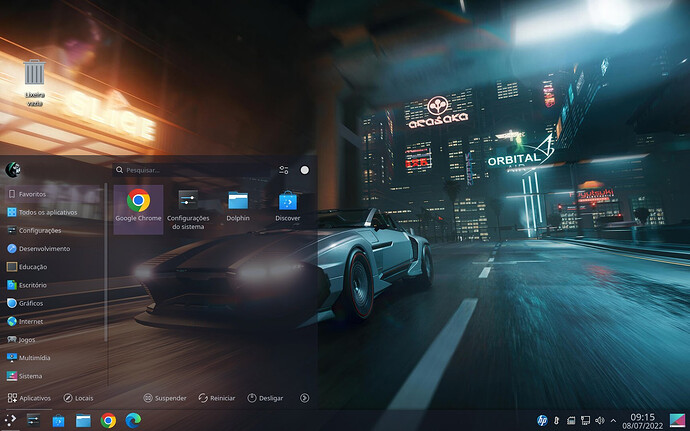Open the memory card tray icon

[571, 421]
